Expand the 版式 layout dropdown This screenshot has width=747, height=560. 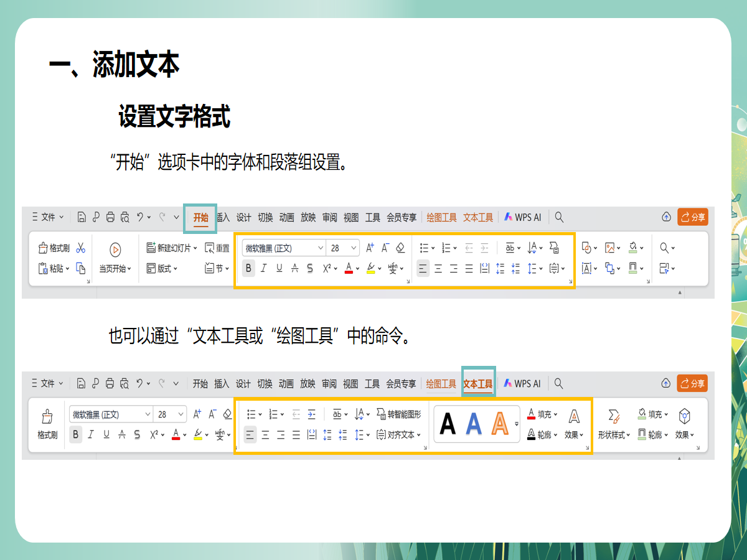tap(163, 269)
